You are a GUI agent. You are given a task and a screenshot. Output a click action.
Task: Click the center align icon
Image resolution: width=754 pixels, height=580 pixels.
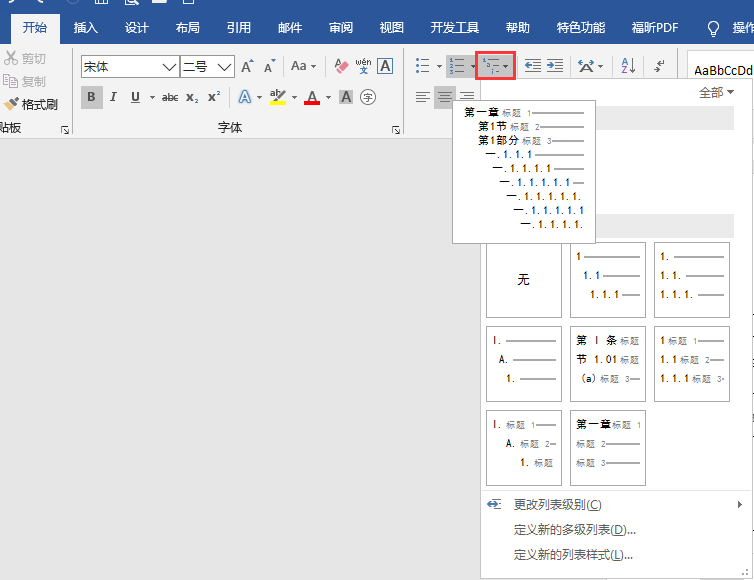tap(445, 97)
